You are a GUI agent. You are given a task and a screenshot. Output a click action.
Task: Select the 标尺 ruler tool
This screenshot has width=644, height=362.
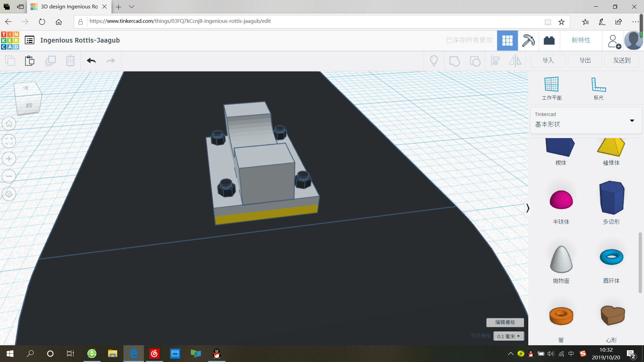(598, 88)
